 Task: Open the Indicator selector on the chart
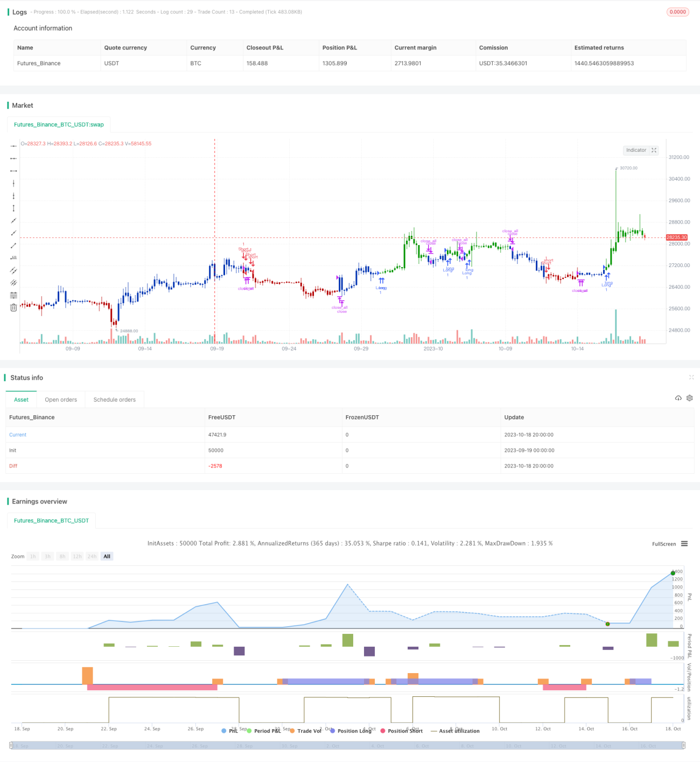pyautogui.click(x=641, y=150)
